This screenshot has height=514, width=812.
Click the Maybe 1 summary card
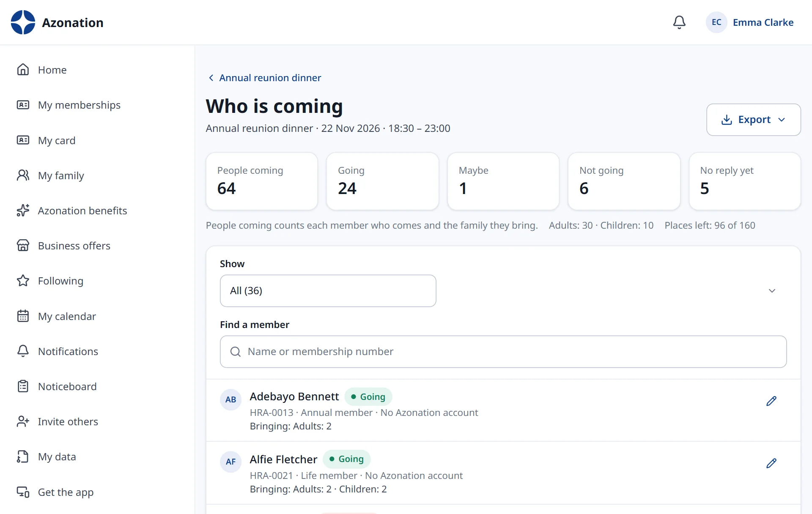pyautogui.click(x=503, y=181)
